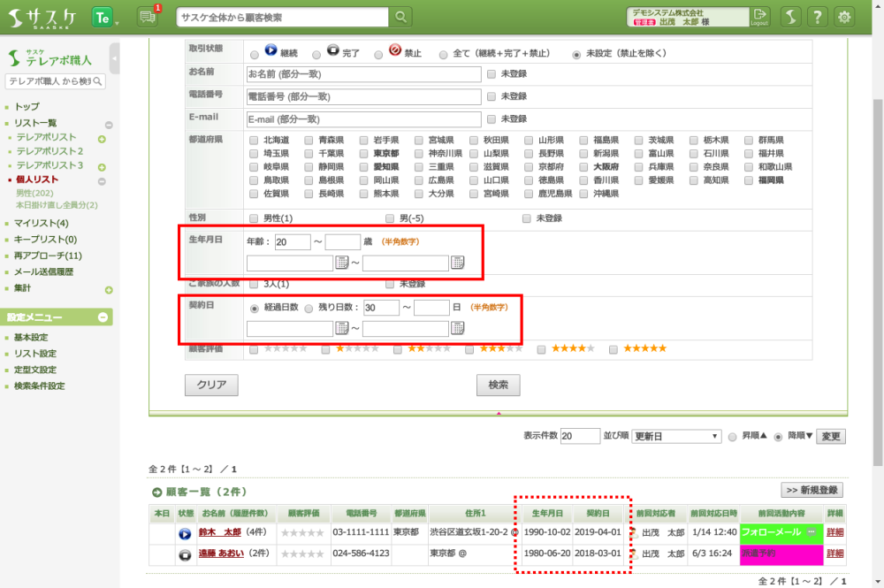This screenshot has width=884, height=588.
Task: Click the magnifier search icon in top bar
Action: tap(401, 17)
